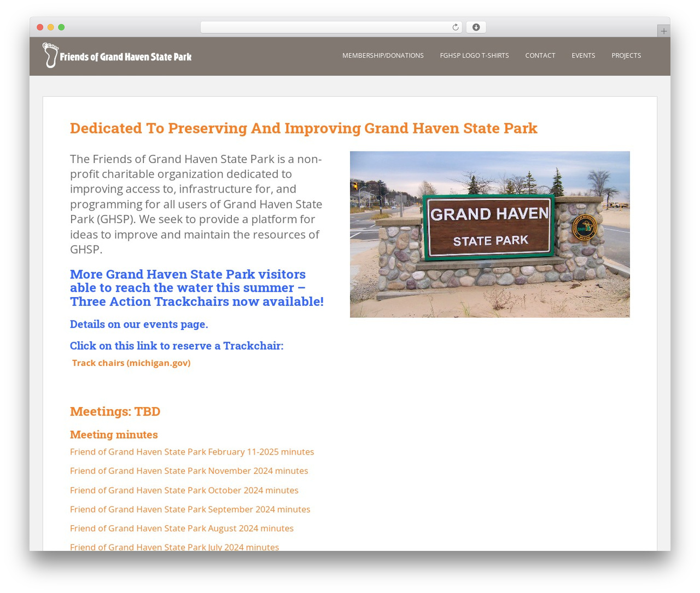This screenshot has height=593, width=700.
Task: Click the footprint logo icon
Action: pos(50,55)
